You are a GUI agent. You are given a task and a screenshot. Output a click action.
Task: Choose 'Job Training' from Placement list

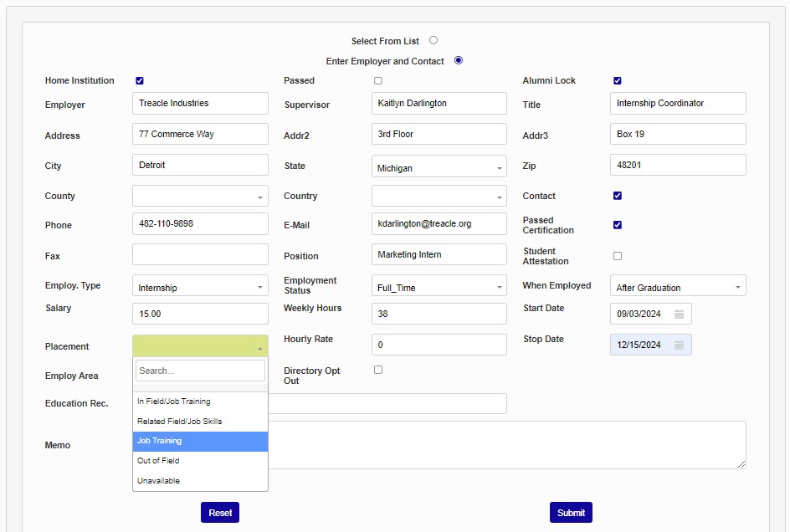coord(200,441)
